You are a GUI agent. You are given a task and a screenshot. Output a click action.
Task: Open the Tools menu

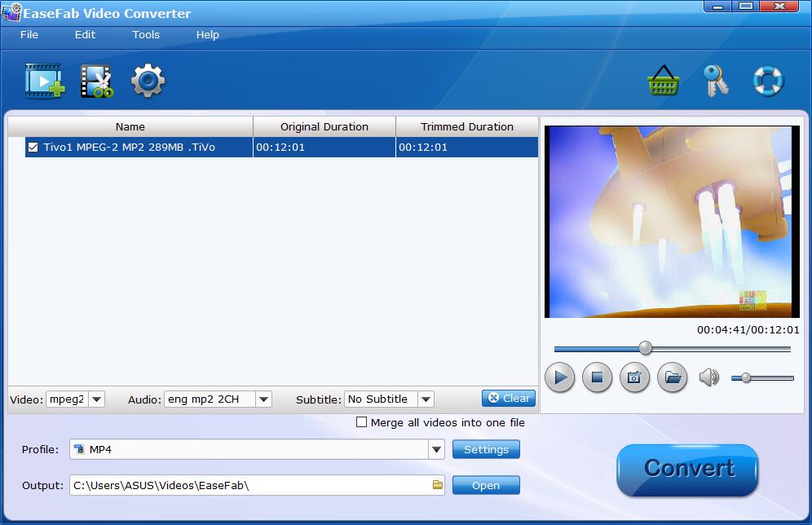pyautogui.click(x=146, y=35)
